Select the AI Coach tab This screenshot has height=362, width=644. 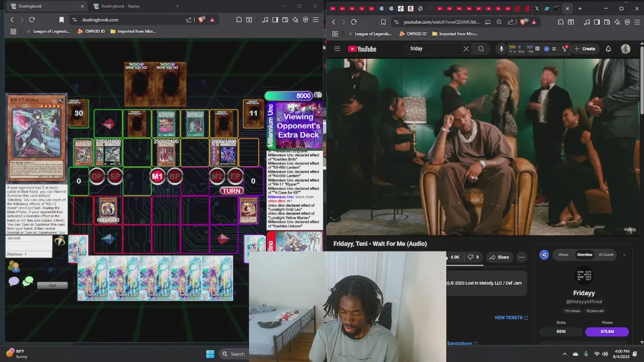(606, 255)
